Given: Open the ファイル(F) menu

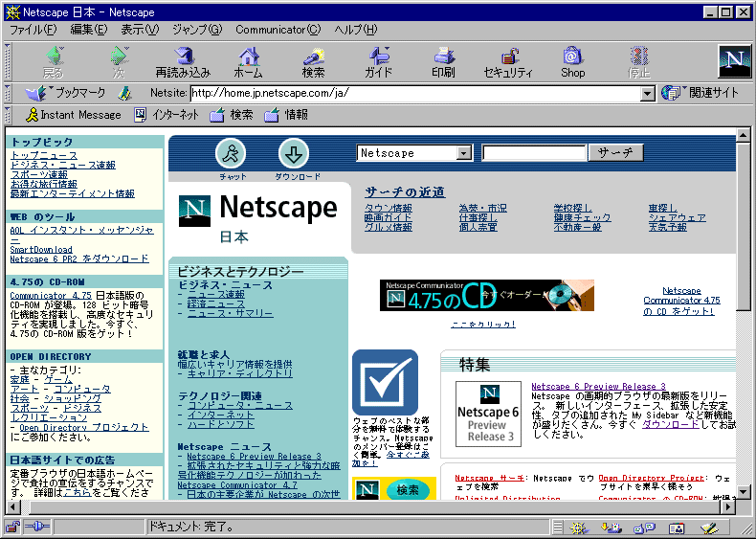Looking at the screenshot, I should [33, 30].
